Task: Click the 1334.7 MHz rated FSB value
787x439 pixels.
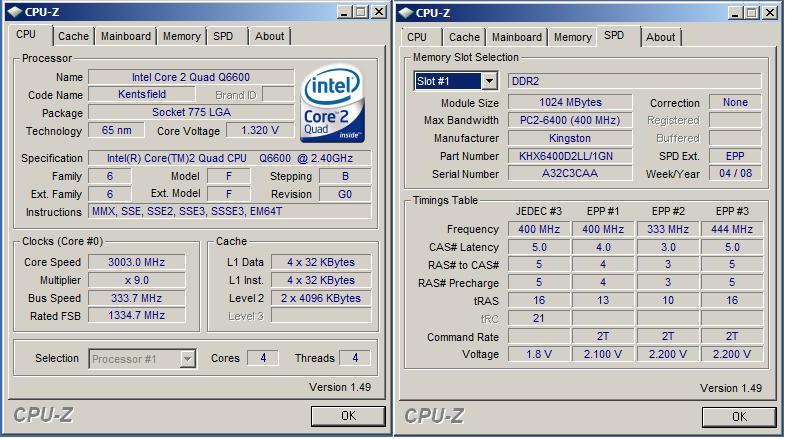Action: point(137,315)
